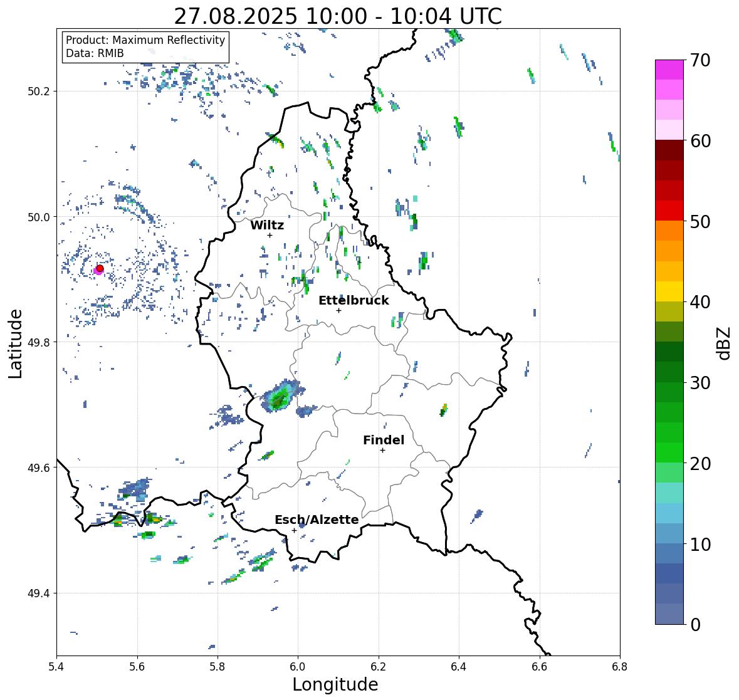Click the yellow 40 dBZ colorbar band
The height and width of the screenshot is (700, 739).
tap(669, 291)
